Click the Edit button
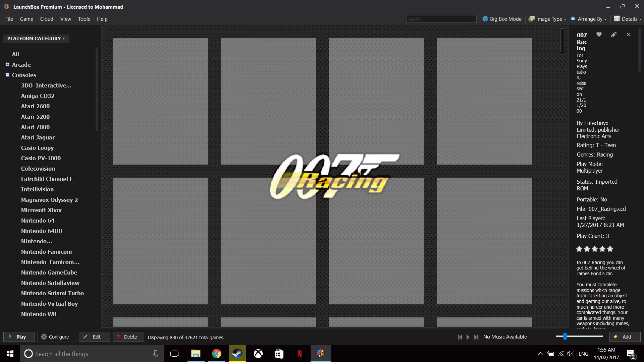This screenshot has width=644, height=362. pyautogui.click(x=95, y=337)
